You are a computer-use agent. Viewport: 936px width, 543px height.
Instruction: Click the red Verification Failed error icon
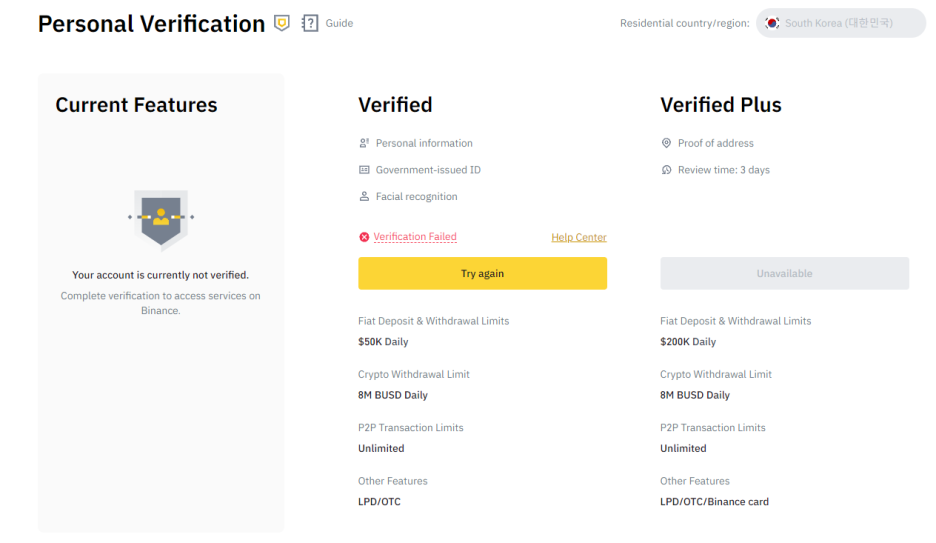(x=364, y=237)
